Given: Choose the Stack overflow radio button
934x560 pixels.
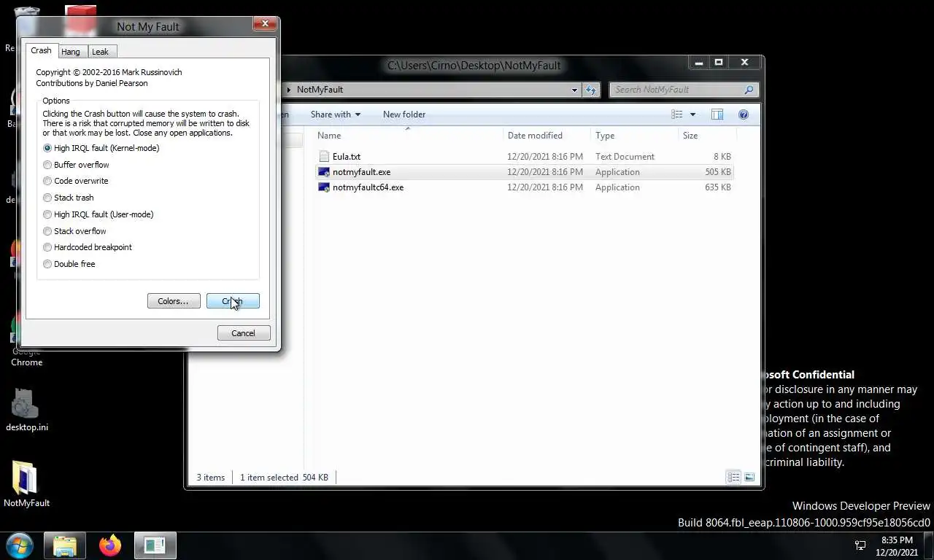Looking at the screenshot, I should tap(47, 231).
